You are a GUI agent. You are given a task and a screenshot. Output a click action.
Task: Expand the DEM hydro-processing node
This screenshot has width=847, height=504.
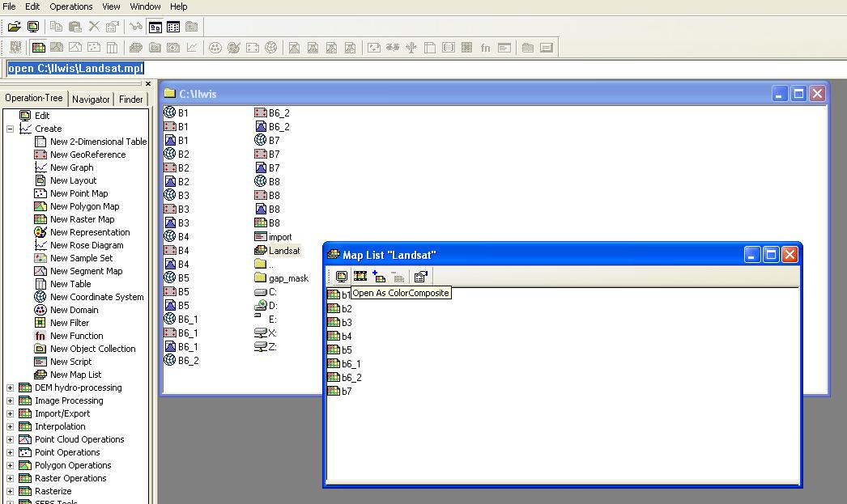10,388
